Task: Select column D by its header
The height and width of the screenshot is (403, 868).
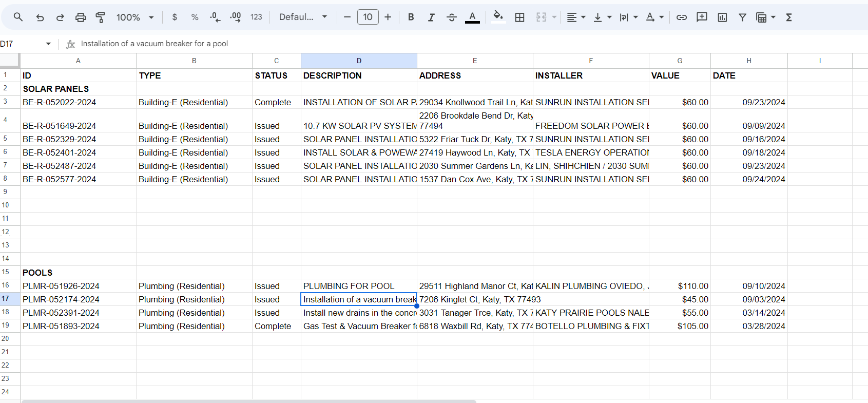Action: 359,61
